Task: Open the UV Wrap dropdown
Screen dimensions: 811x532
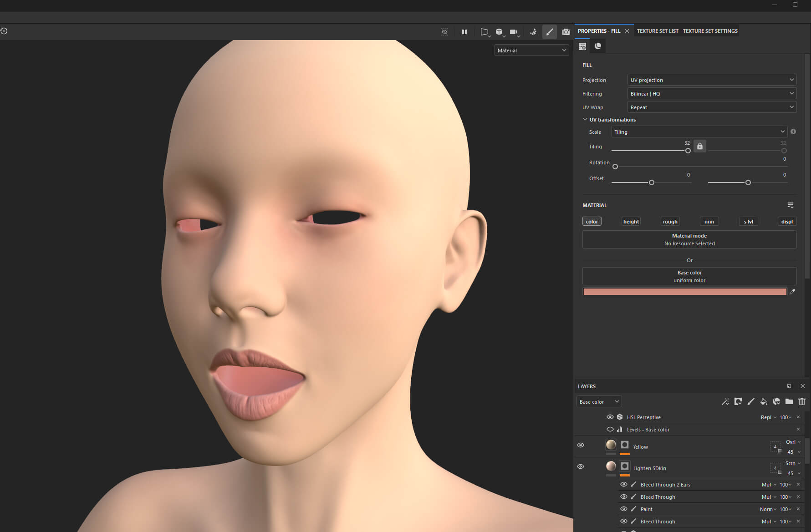Action: click(x=712, y=107)
